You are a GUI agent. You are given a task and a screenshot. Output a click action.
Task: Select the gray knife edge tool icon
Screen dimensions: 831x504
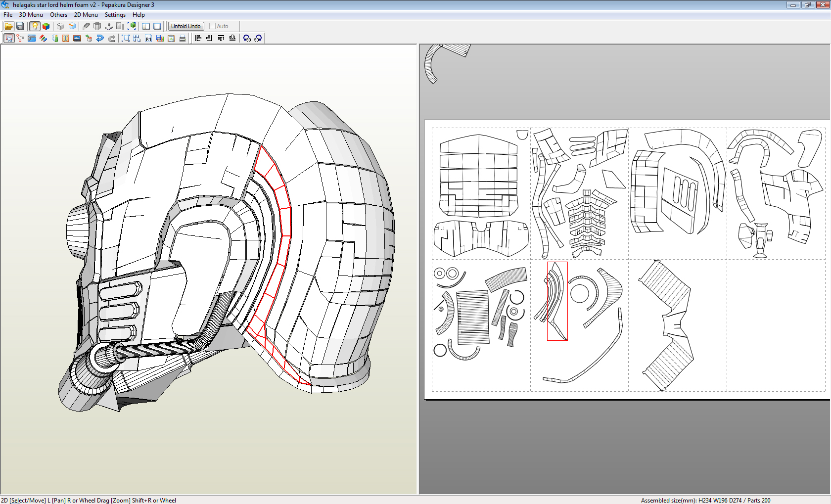87,26
